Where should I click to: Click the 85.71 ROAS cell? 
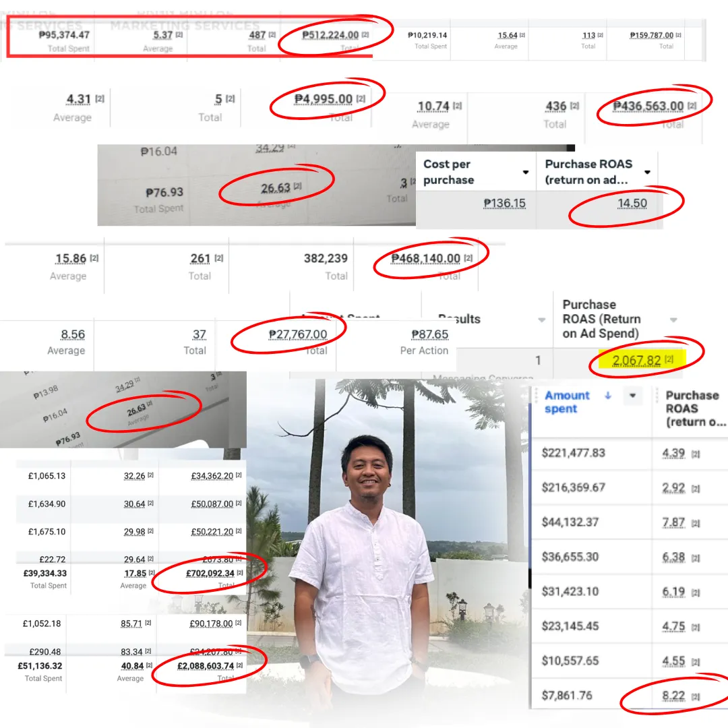(131, 624)
